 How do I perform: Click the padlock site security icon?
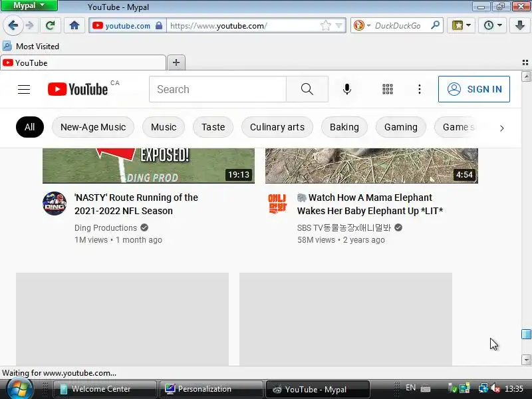pyautogui.click(x=159, y=25)
